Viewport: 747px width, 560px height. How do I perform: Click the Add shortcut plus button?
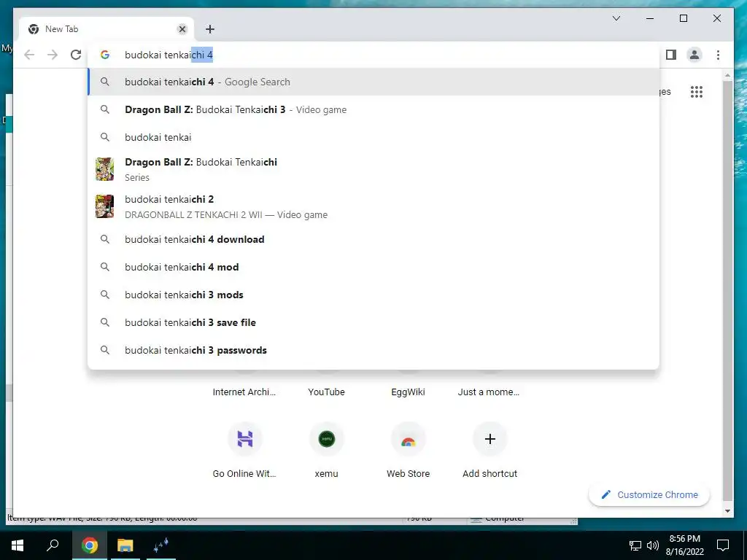click(489, 438)
